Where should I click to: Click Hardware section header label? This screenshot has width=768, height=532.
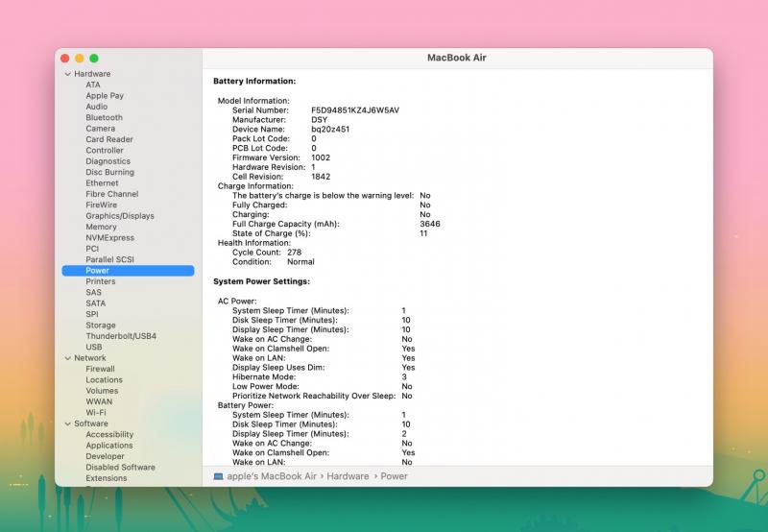[92, 74]
